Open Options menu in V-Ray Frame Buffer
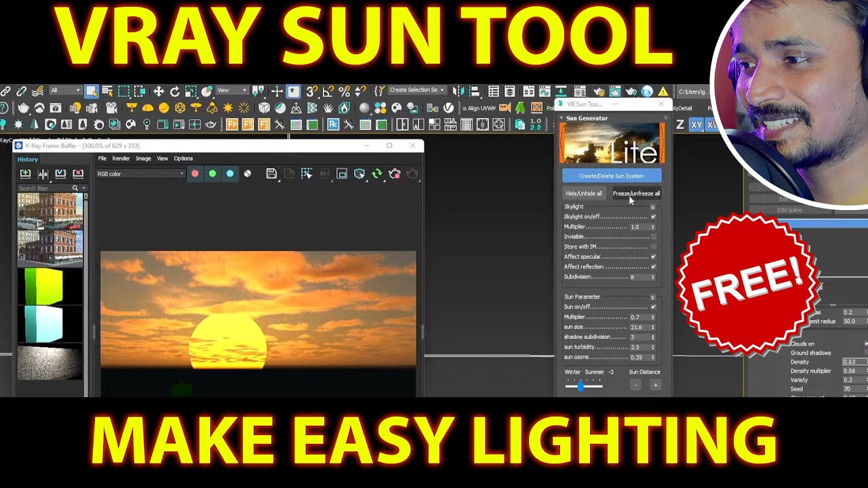868x488 pixels. [183, 159]
